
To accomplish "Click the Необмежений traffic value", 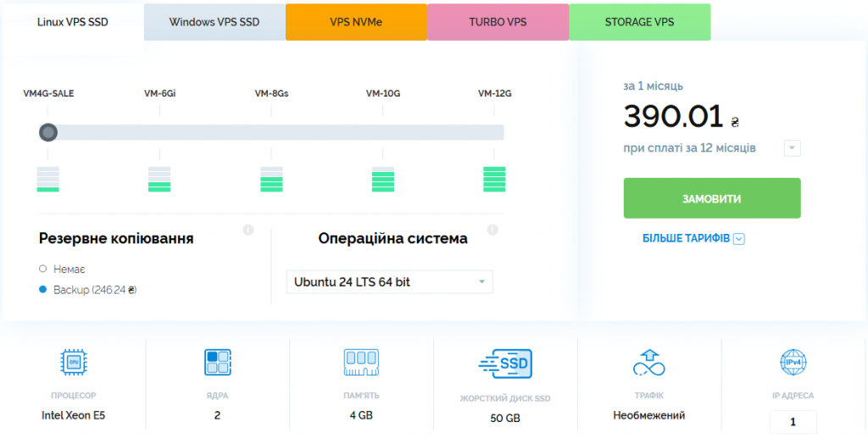I will [648, 415].
